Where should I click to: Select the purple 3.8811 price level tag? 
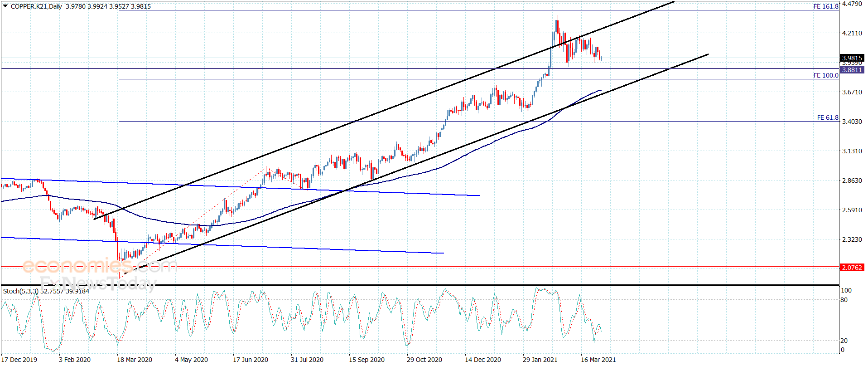(x=852, y=70)
